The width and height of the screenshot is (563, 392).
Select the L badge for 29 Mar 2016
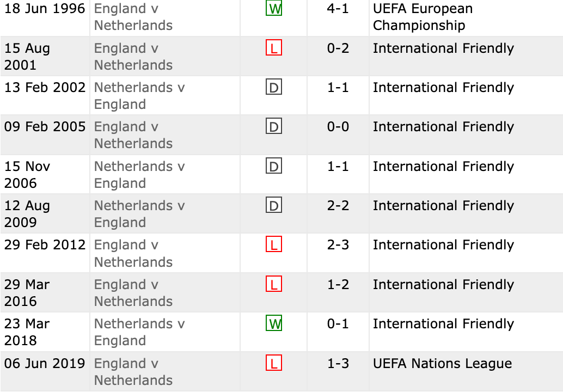(274, 285)
